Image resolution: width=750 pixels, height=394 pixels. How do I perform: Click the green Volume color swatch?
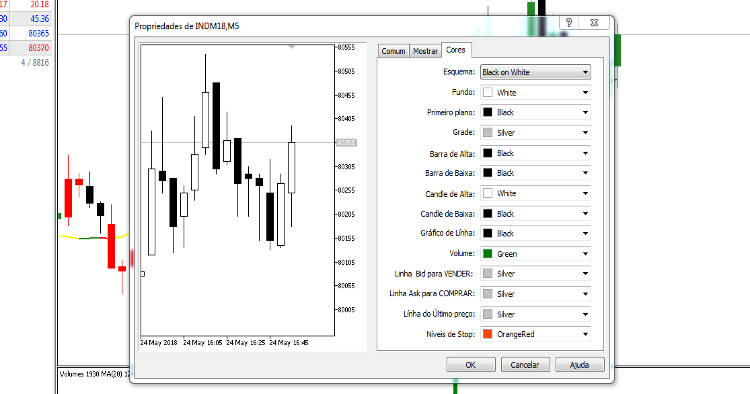point(487,254)
